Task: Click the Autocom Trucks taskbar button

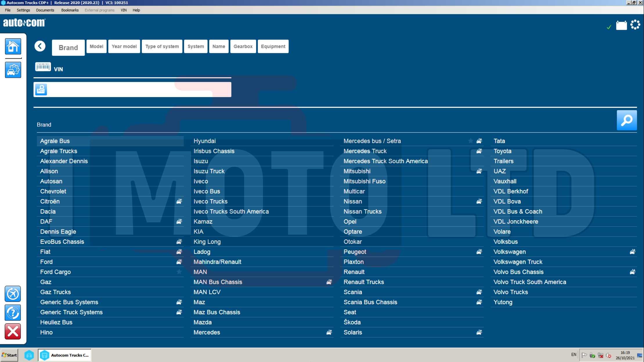Action: coord(64,355)
